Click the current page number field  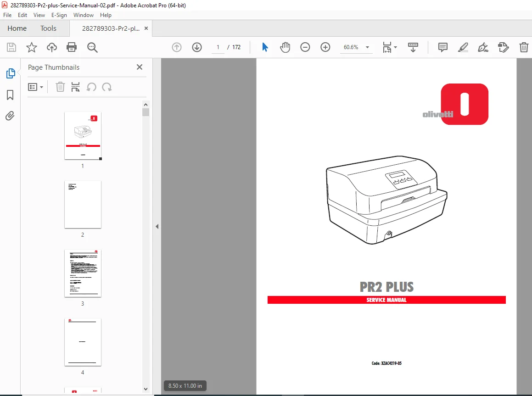coord(218,47)
